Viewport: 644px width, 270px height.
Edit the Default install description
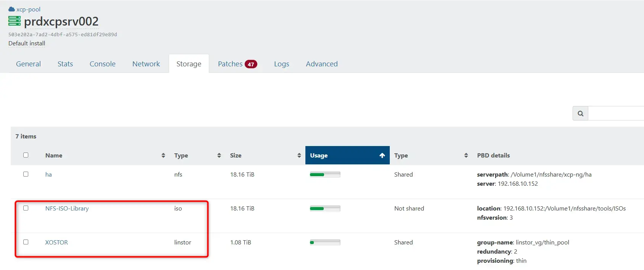pyautogui.click(x=27, y=43)
